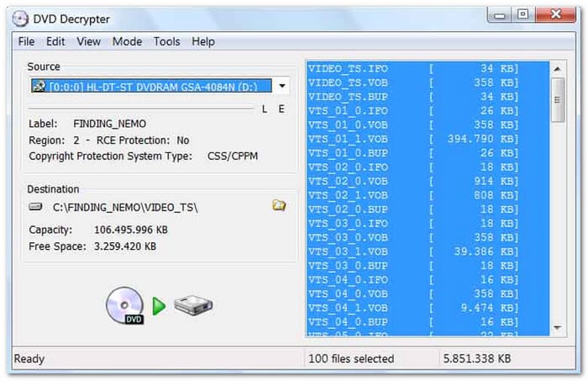588x381 pixels.
Task: Select VTS_01_0.BUP file row
Action: [428, 153]
